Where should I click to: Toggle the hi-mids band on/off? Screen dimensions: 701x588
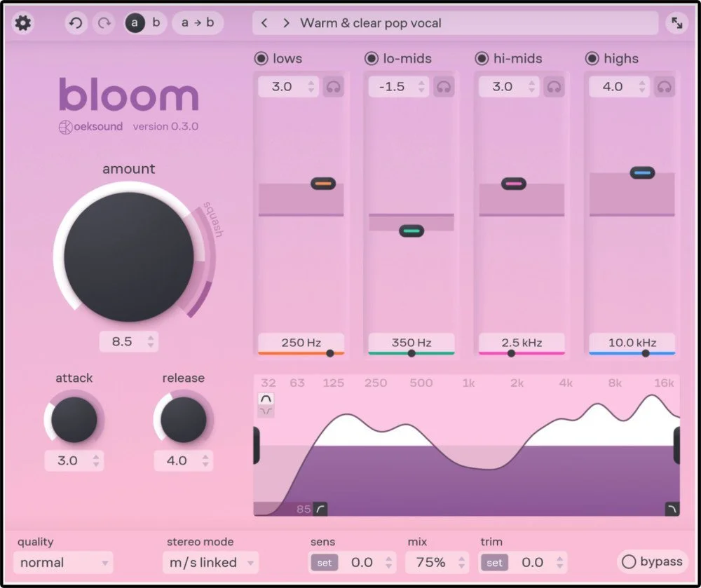(482, 59)
